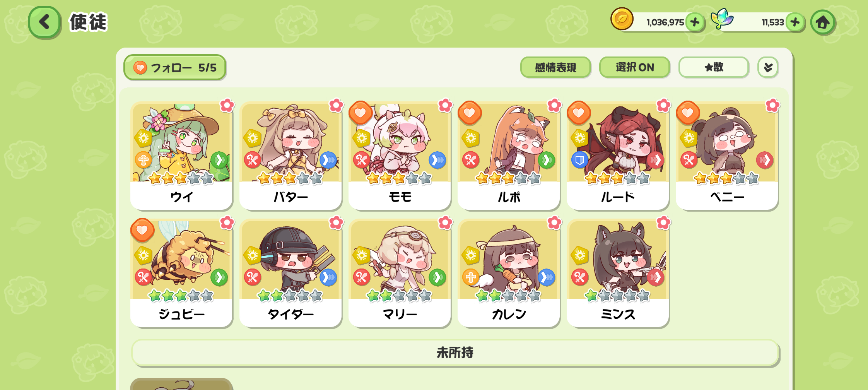Viewport: 868px width, 390px height.
Task: Toggle follow heart on ルード card
Action: pyautogui.click(x=578, y=113)
